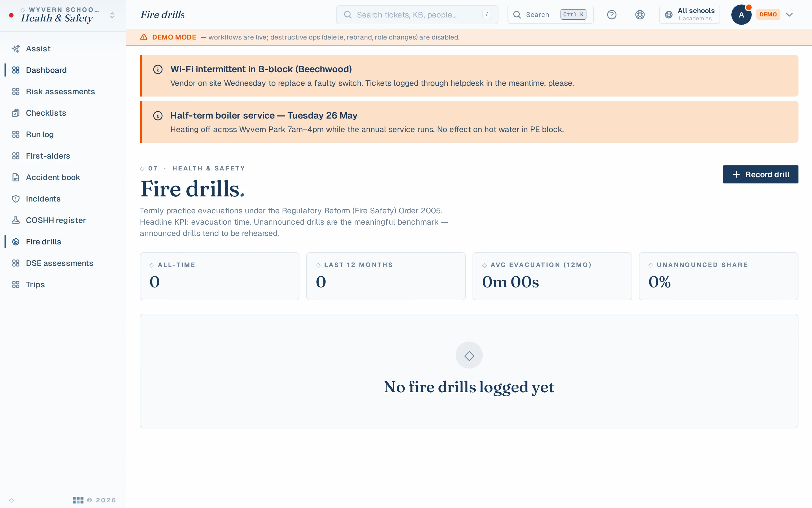The image size is (812, 508).
Task: Focus the Search tickets, KB, people field
Action: (417, 15)
